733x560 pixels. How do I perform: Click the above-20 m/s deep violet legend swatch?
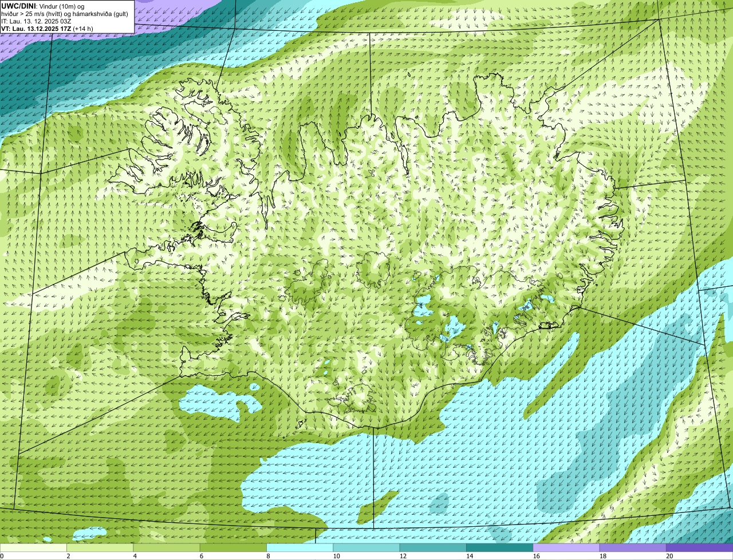700,547
